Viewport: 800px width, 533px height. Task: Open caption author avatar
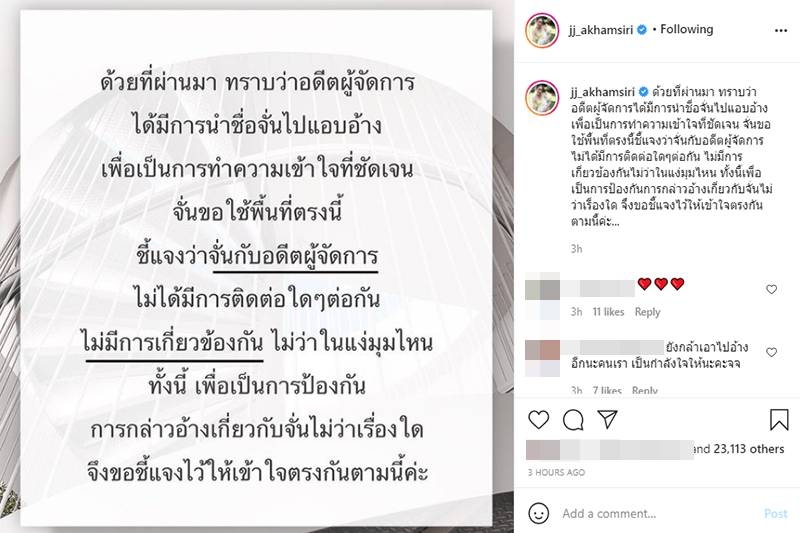click(542, 97)
